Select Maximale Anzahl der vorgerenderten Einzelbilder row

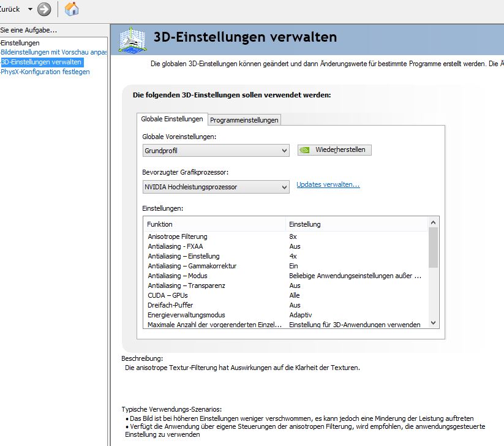click(285, 325)
